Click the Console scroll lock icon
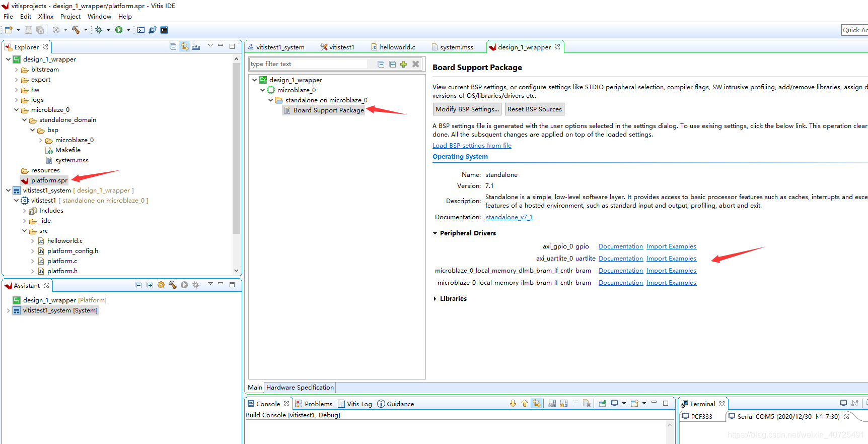The height and width of the screenshot is (444, 868). point(563,403)
